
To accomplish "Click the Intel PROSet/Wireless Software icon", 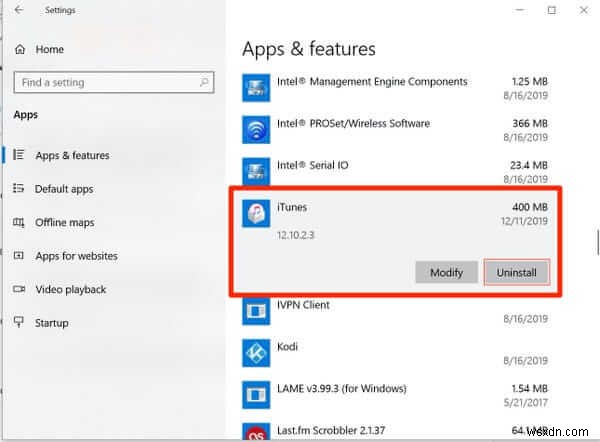I will (x=256, y=130).
